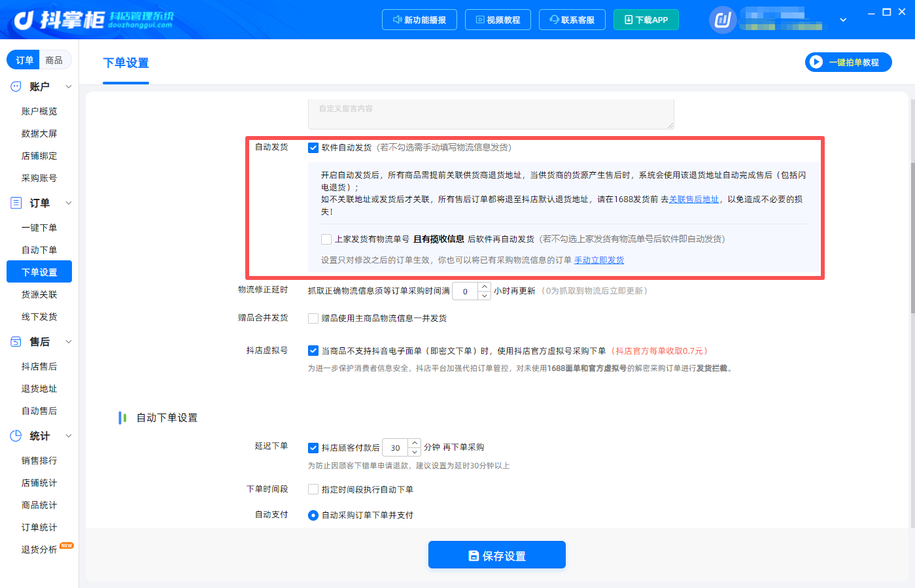Click the user avatar icon
The width and height of the screenshot is (915, 588).
723,20
